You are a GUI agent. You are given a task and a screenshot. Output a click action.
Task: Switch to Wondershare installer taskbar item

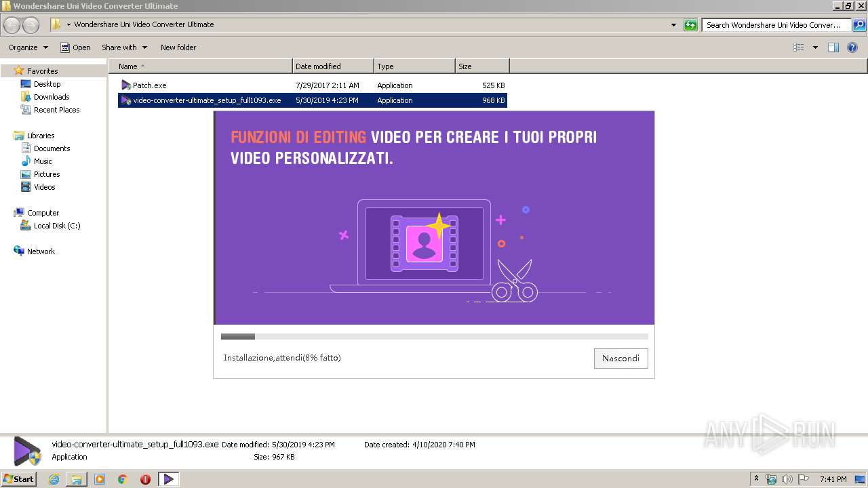[169, 479]
